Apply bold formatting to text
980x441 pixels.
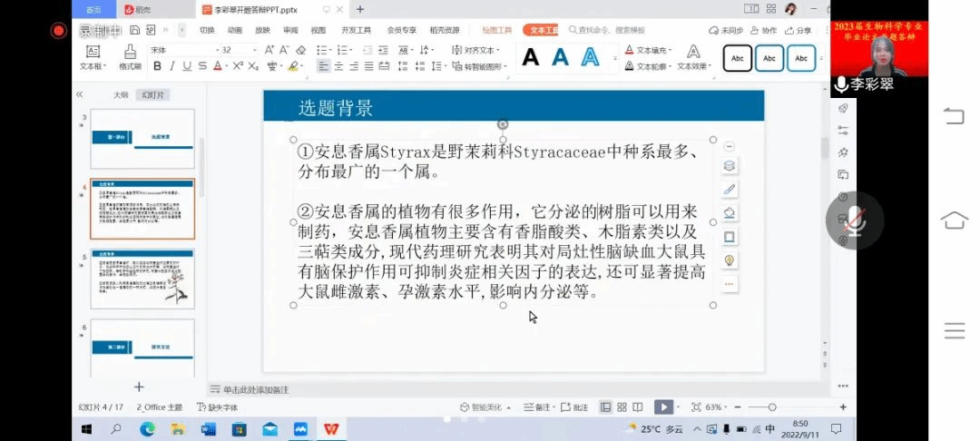tap(158, 66)
